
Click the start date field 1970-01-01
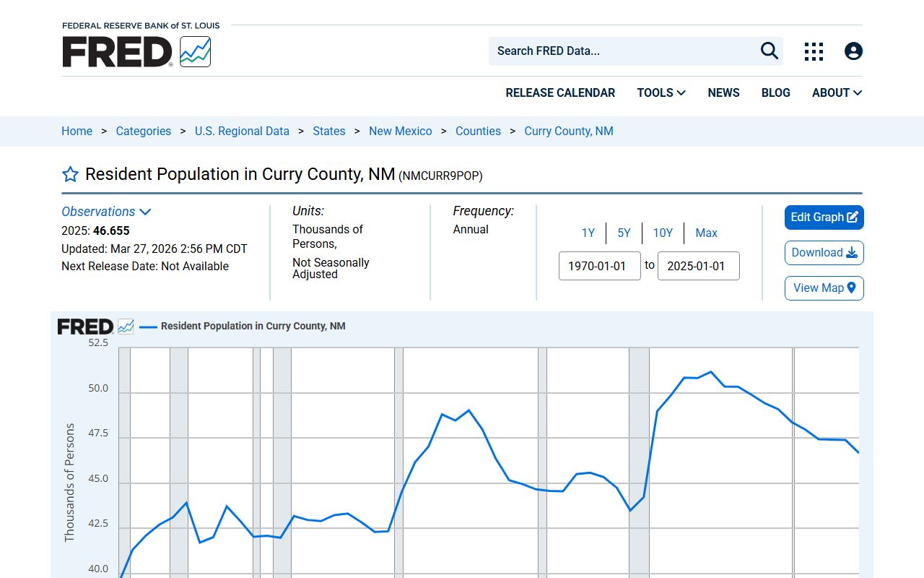tap(600, 266)
